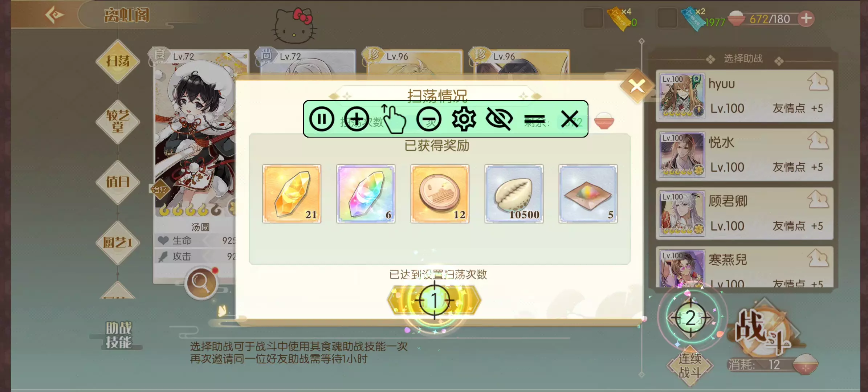
Task: Hide click targets with the crossed eye icon
Action: pos(499,119)
